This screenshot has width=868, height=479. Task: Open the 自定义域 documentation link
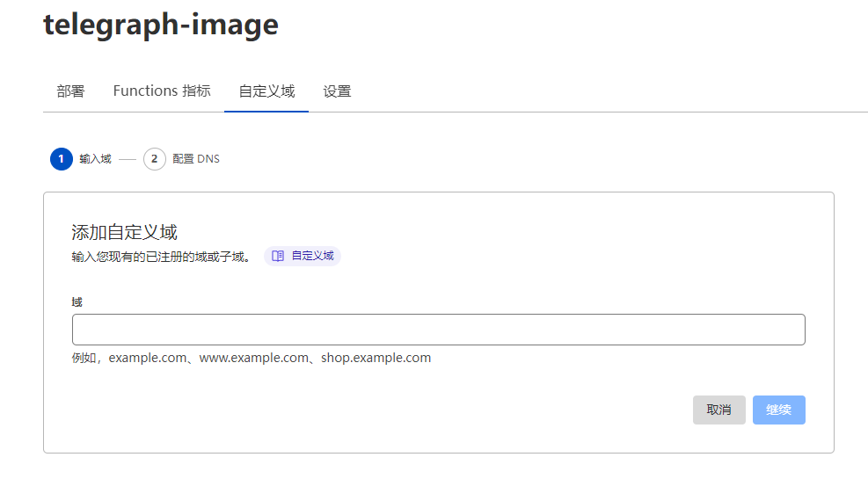(x=303, y=256)
